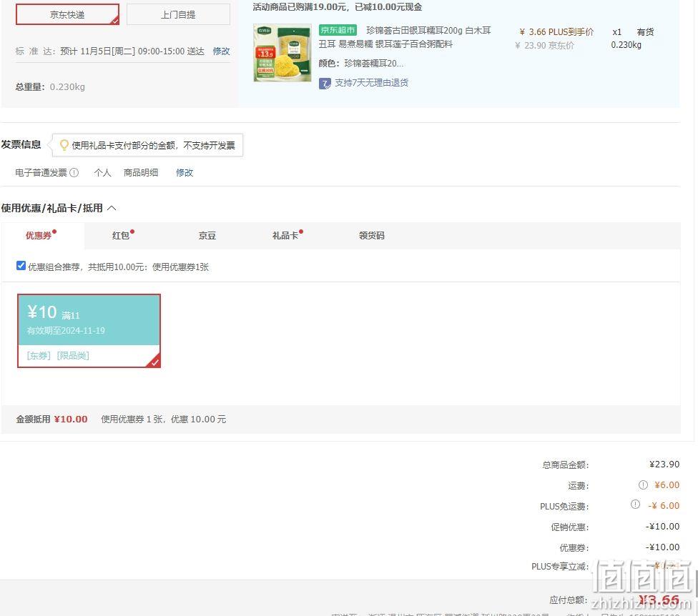Click the 促销优惠 -¥10.00 value
The width and height of the screenshot is (698, 616).
pyautogui.click(x=662, y=527)
